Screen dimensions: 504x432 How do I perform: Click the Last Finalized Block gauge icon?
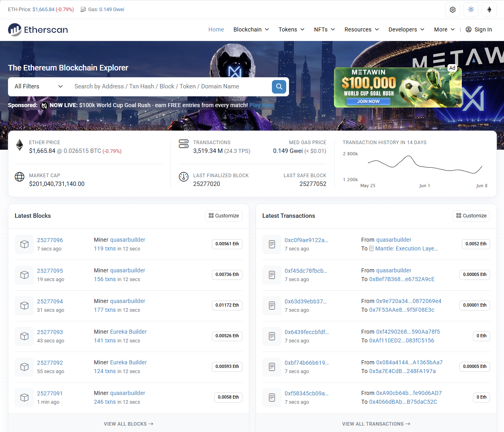pos(184,177)
